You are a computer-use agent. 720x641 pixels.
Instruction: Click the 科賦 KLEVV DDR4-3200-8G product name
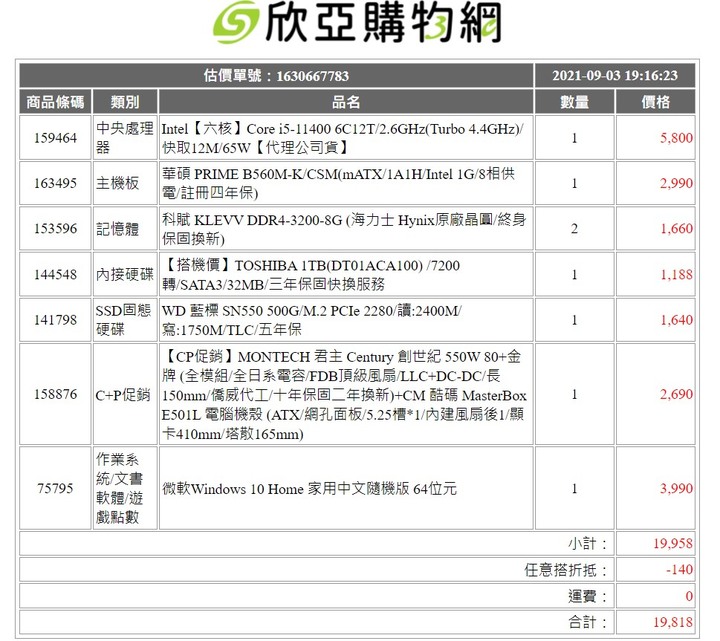(x=343, y=229)
